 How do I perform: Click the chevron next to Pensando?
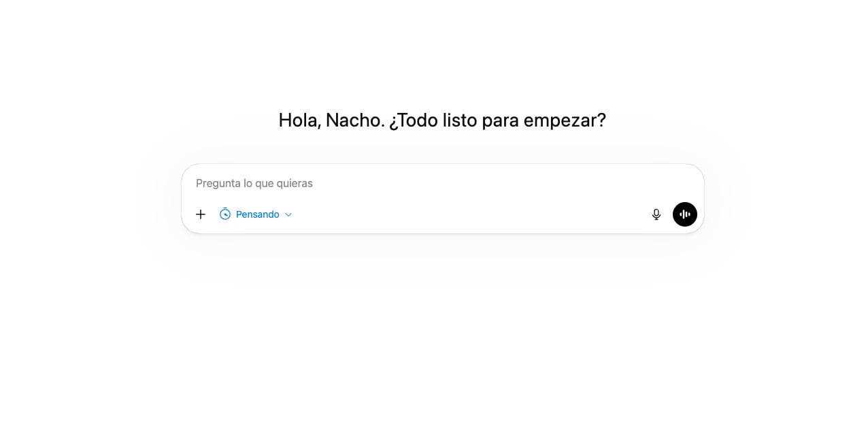288,214
